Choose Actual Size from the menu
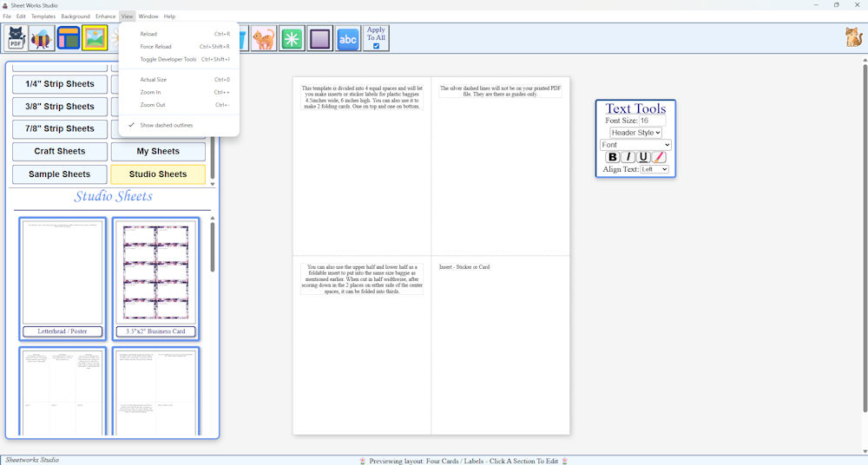868x465 pixels. tap(179, 80)
